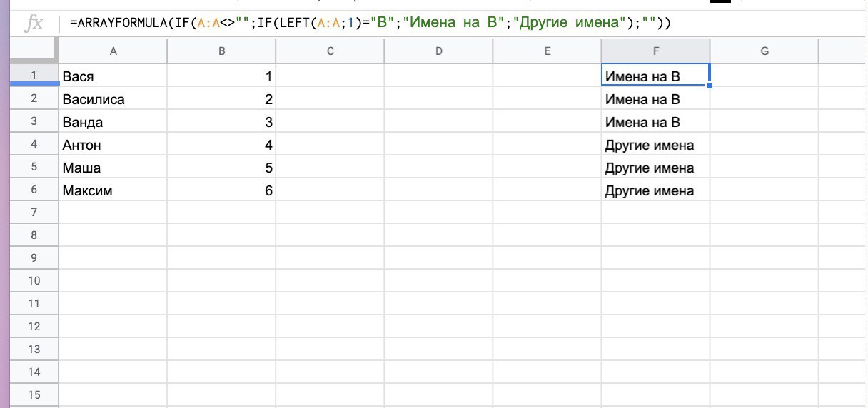
Task: Click cell containing 'Вася'
Action: pyautogui.click(x=113, y=76)
